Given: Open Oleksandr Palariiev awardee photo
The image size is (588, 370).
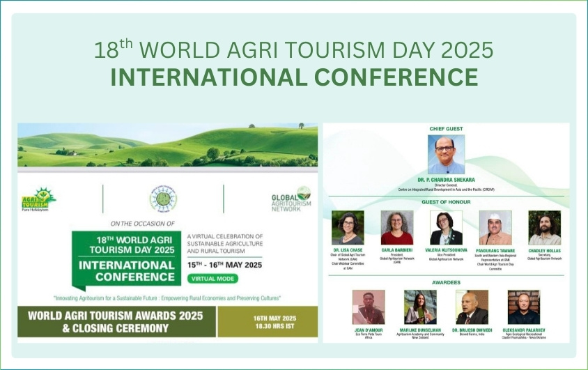Looking at the screenshot, I should point(523,307).
